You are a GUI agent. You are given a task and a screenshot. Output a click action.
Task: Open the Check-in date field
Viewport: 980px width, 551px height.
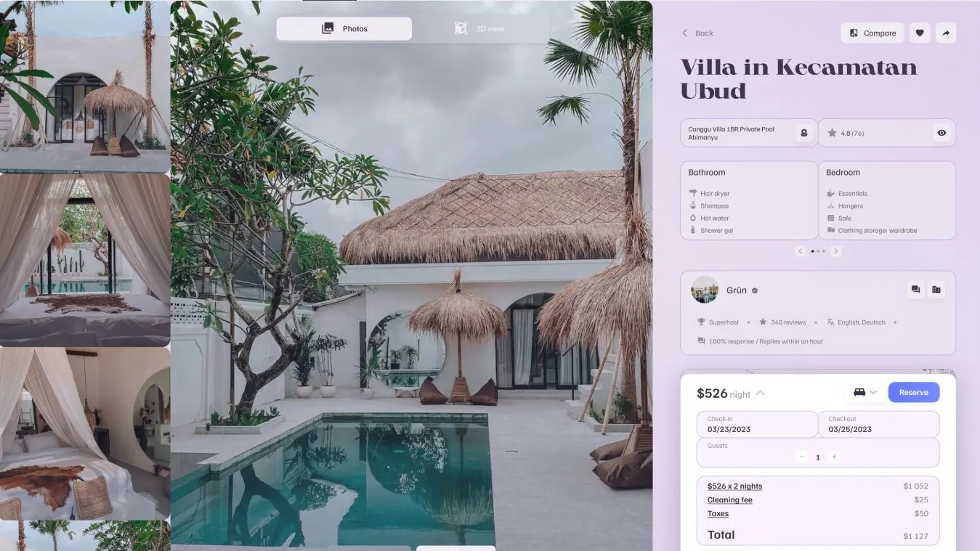point(757,425)
